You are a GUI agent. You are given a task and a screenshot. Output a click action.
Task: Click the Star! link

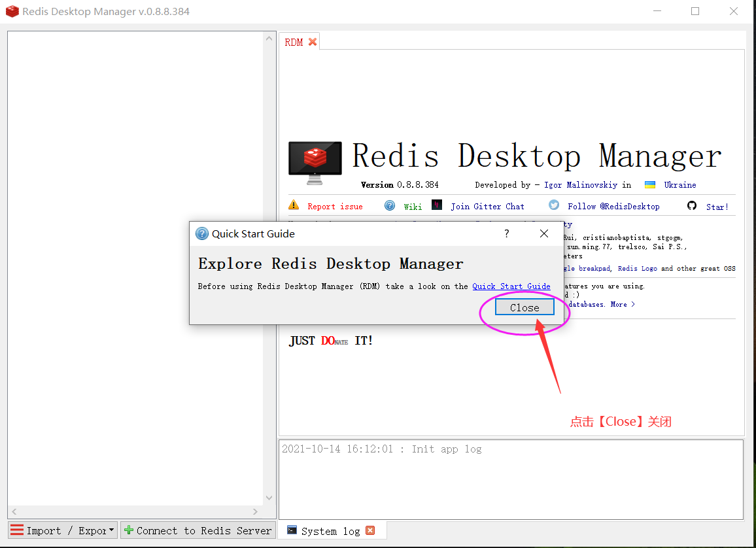(x=717, y=207)
